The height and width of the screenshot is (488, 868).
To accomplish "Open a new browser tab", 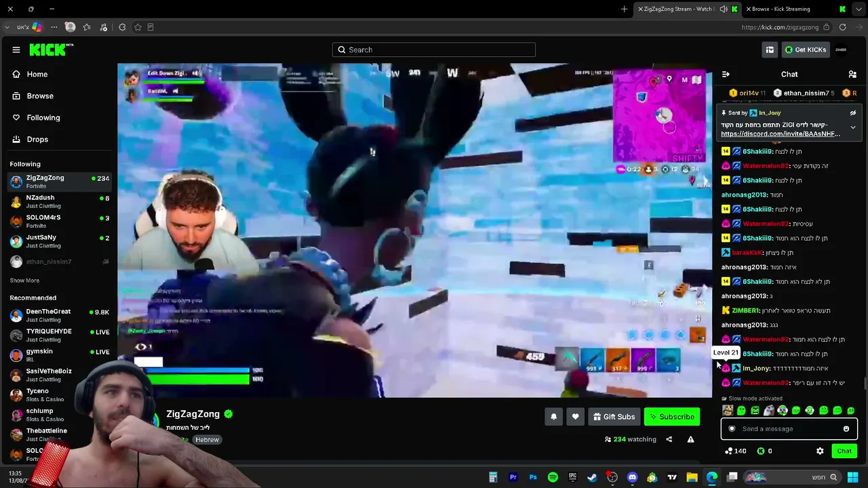I will click(x=625, y=9).
